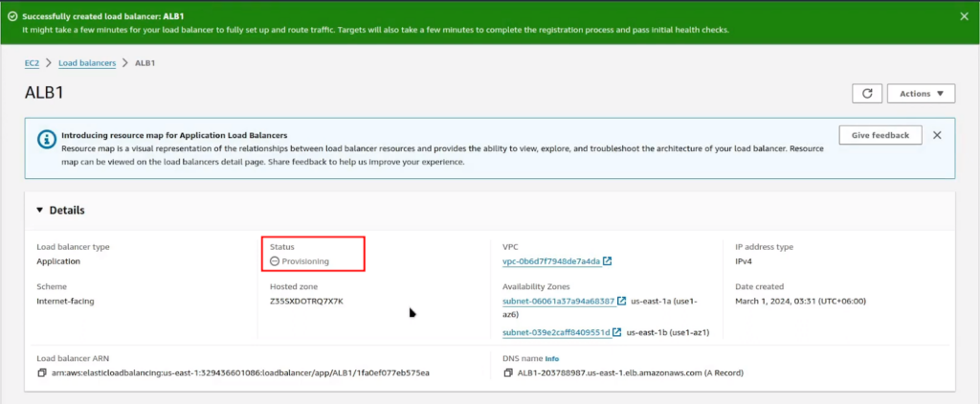Click external icon beside subnet-06061a37a94a68387
Screen dimensions: 980x404
click(622, 301)
